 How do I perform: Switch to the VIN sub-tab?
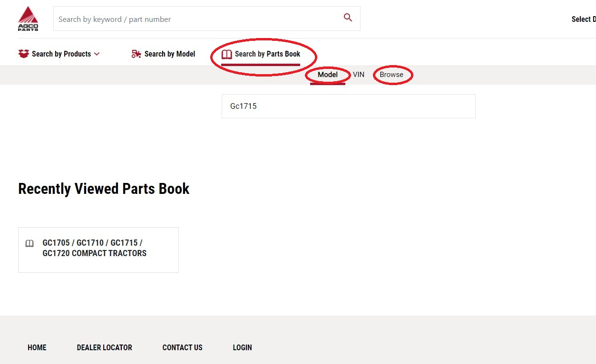point(359,75)
